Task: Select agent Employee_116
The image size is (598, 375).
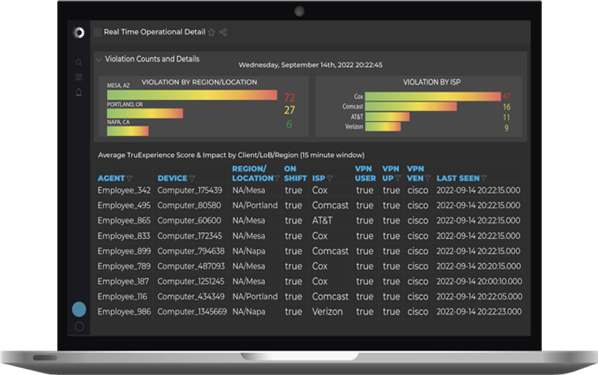Action: point(122,296)
